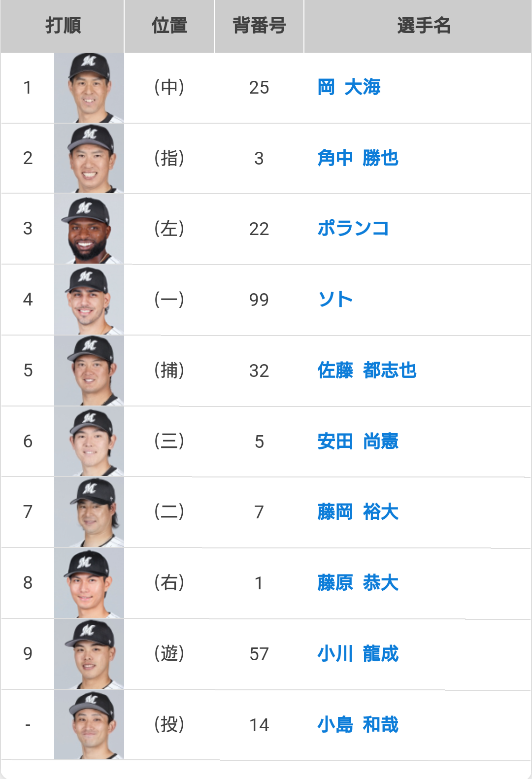Open player link 安田 尚憲
The width and height of the screenshot is (532, 779).
[358, 441]
